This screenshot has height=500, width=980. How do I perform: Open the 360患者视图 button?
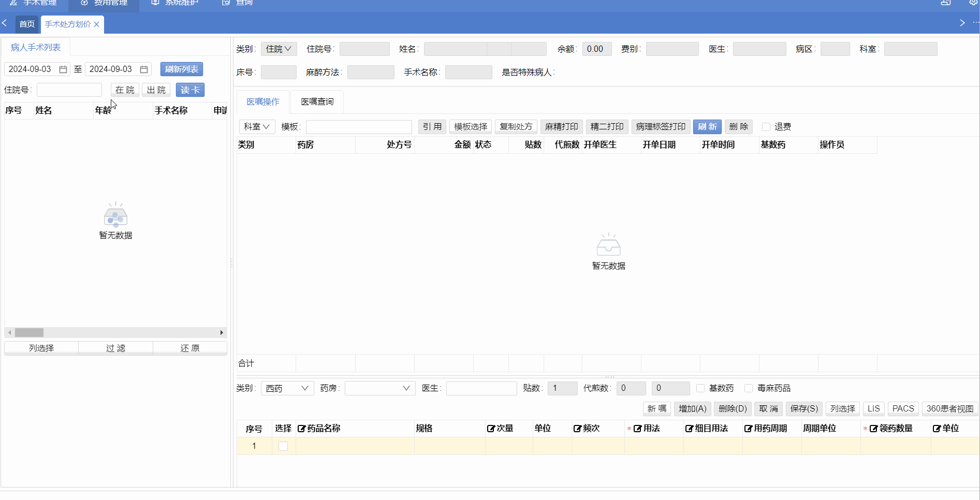[950, 409]
